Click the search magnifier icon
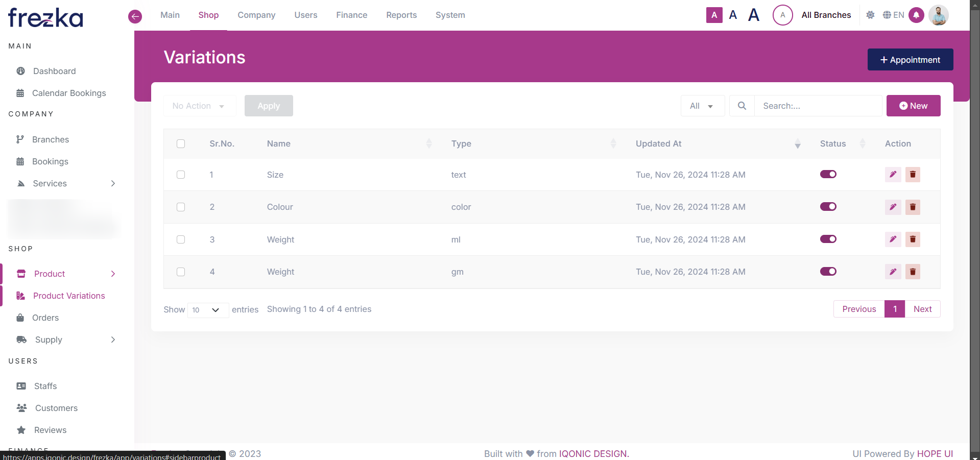Image resolution: width=980 pixels, height=460 pixels. (742, 106)
